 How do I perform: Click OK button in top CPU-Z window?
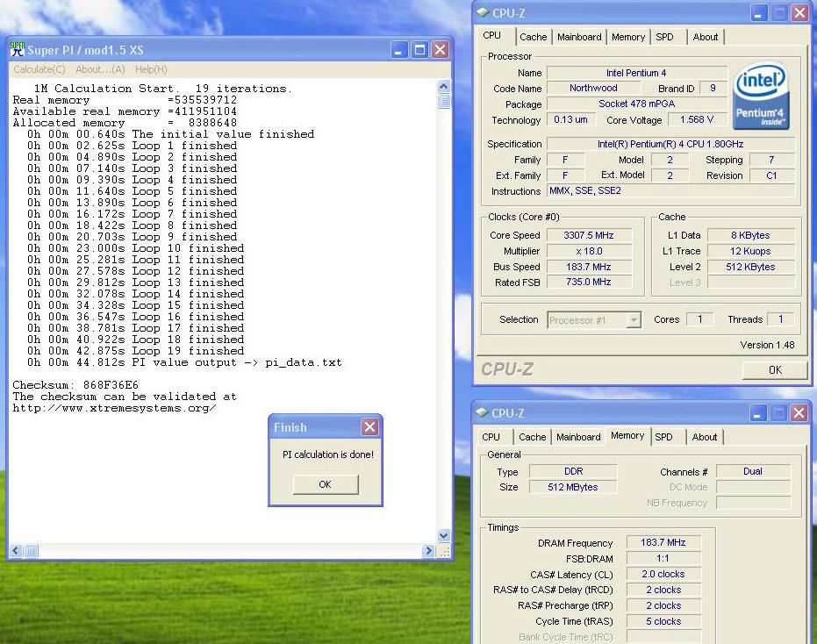coord(775,370)
